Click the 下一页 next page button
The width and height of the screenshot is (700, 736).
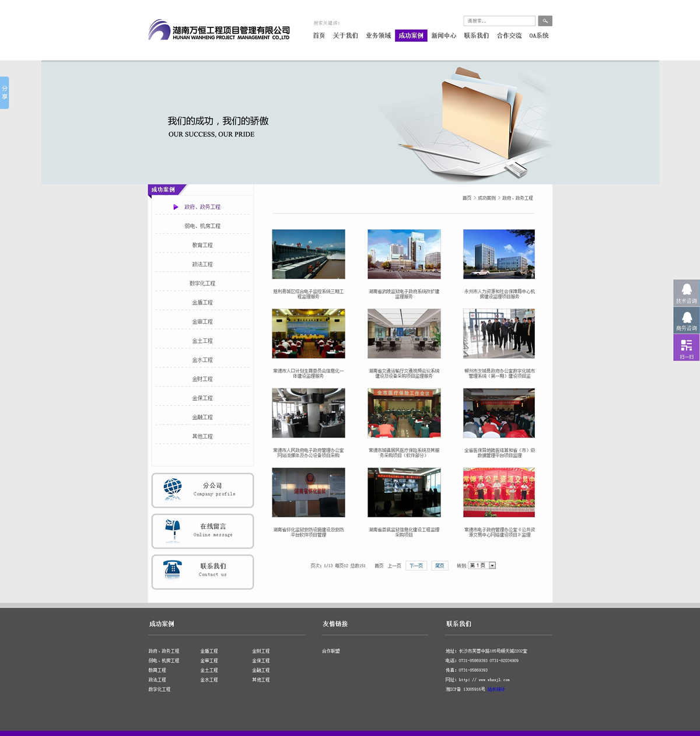click(416, 566)
